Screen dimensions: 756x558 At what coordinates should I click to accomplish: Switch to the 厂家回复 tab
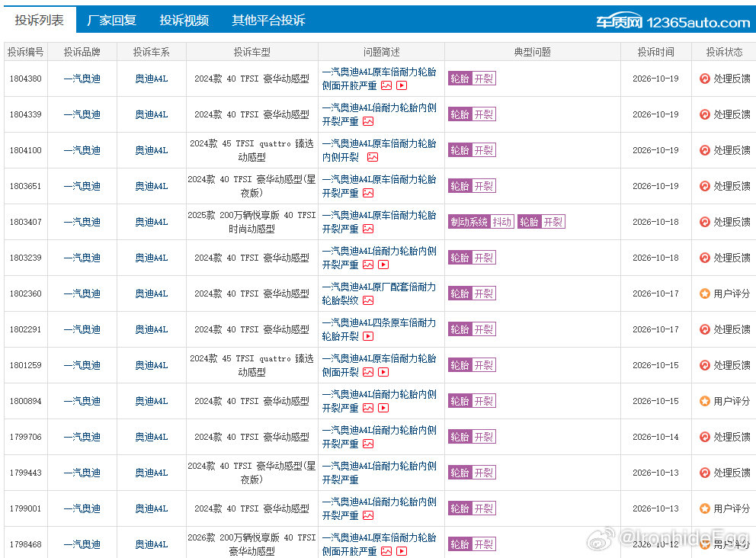click(112, 21)
